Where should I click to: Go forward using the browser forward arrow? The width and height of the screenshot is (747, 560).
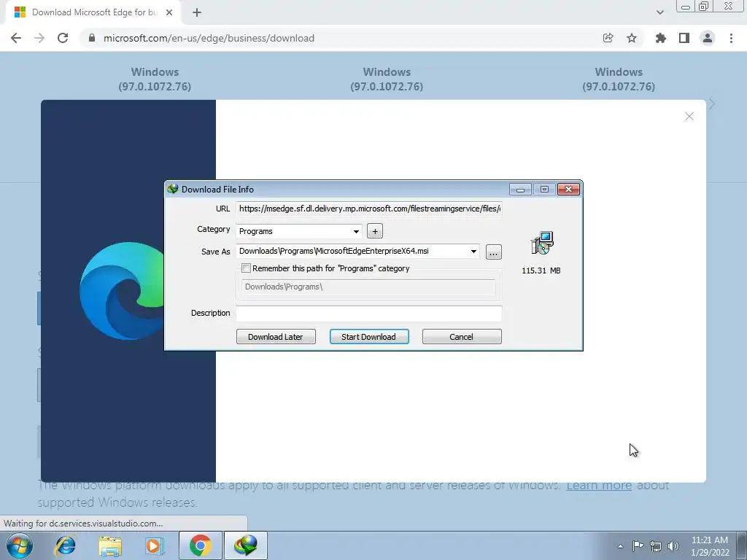click(x=39, y=38)
